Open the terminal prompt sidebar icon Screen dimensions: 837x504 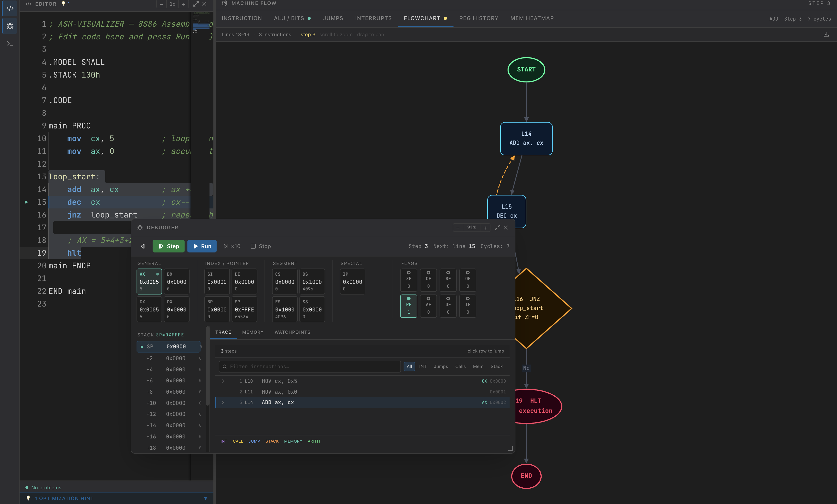[10, 44]
